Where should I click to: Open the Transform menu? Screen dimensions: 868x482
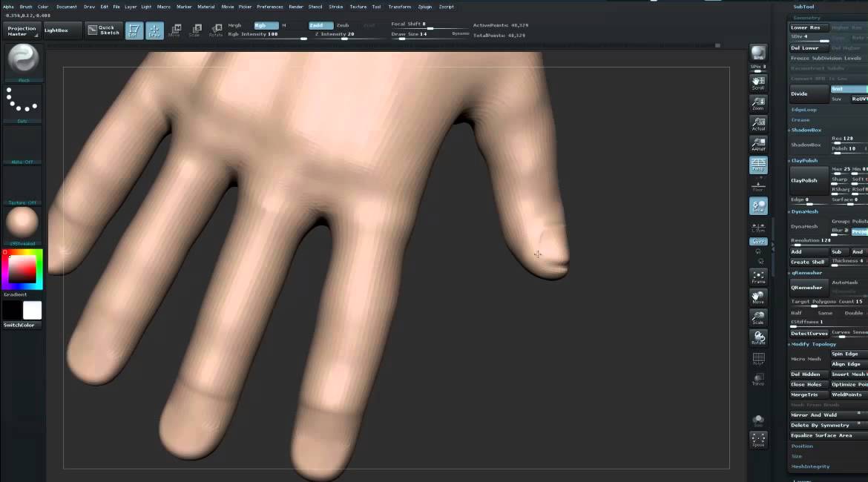pos(399,7)
